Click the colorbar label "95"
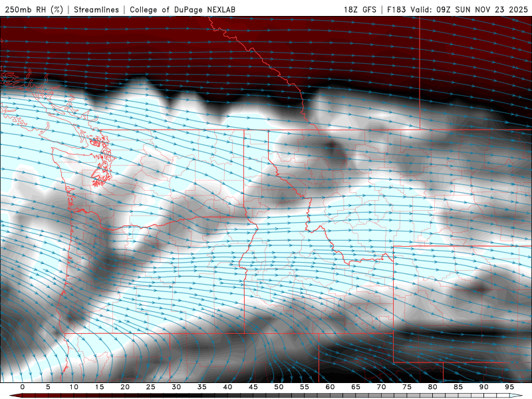Viewport: 532px width, 399px height. click(x=509, y=387)
